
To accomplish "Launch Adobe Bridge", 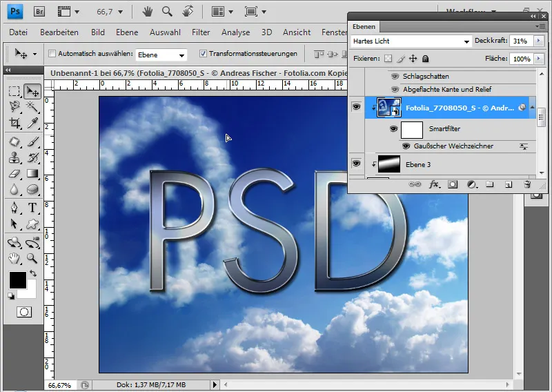I will pos(39,12).
